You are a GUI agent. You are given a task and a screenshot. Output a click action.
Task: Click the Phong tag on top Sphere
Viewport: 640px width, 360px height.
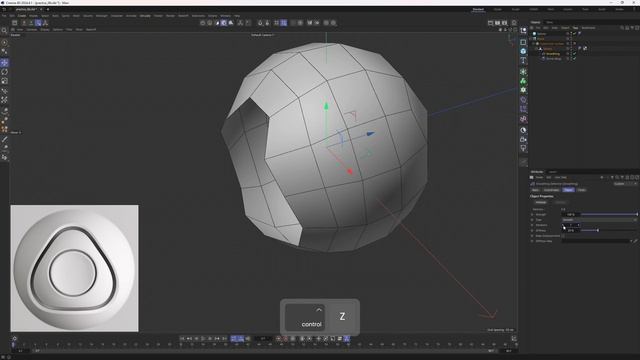[x=580, y=33]
